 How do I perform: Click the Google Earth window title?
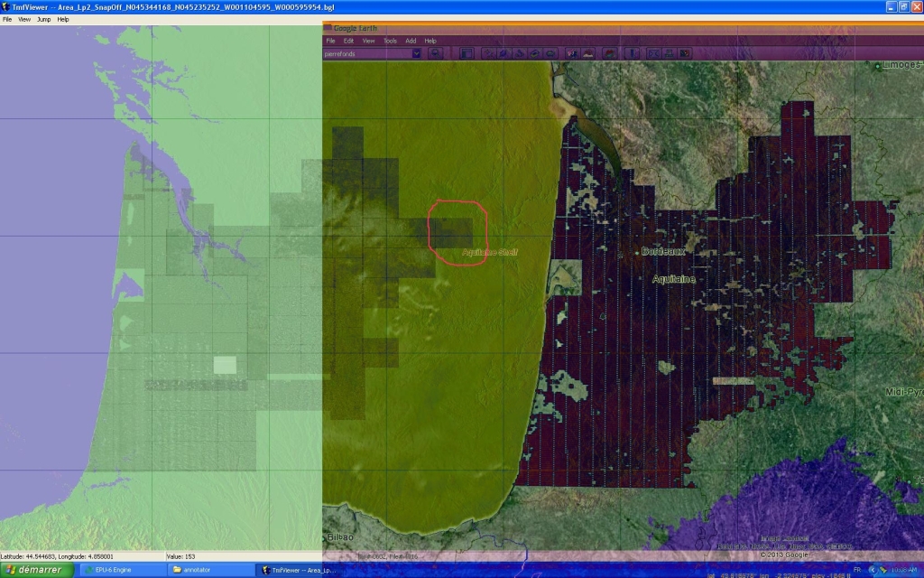point(356,28)
